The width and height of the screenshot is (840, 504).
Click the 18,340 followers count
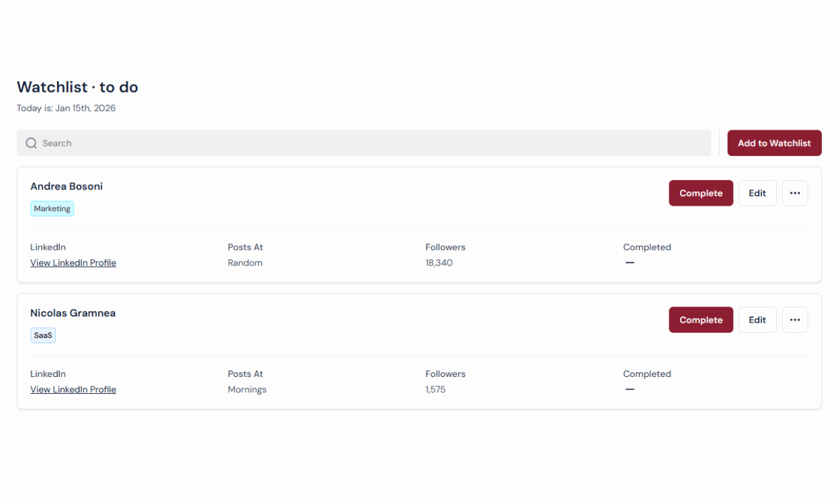439,263
